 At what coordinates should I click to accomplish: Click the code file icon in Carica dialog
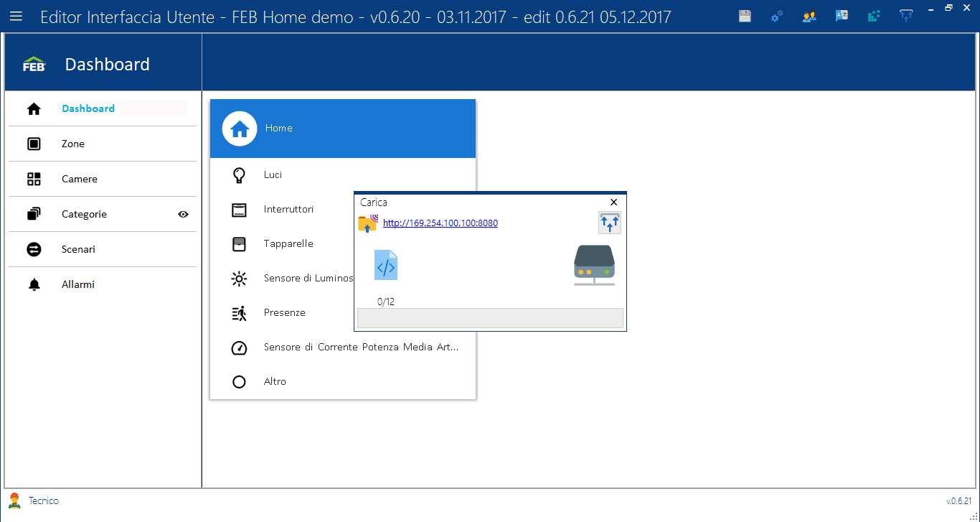pyautogui.click(x=386, y=266)
